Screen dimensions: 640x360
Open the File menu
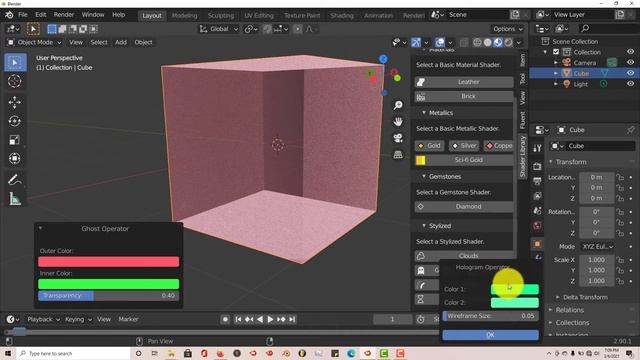(23, 15)
